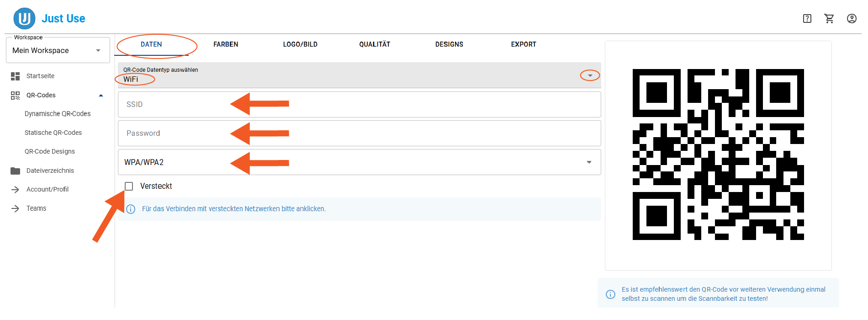The image size is (868, 320).
Task: Switch to the QUALITÄT tab
Action: pos(375,44)
